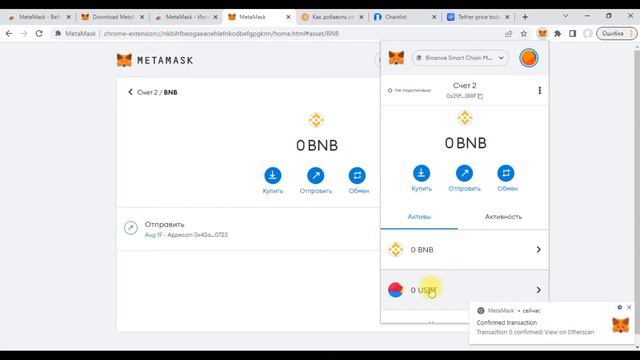Click MetaMask fox logo in popup

396,58
